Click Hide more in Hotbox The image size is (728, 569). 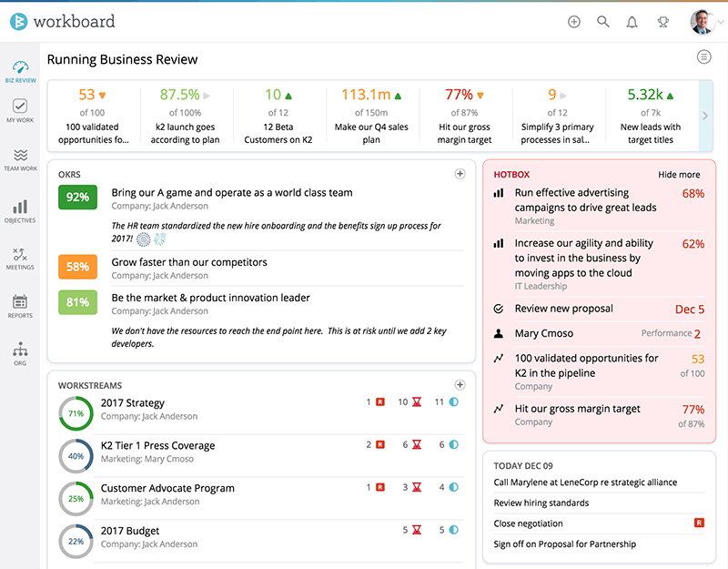(x=679, y=175)
